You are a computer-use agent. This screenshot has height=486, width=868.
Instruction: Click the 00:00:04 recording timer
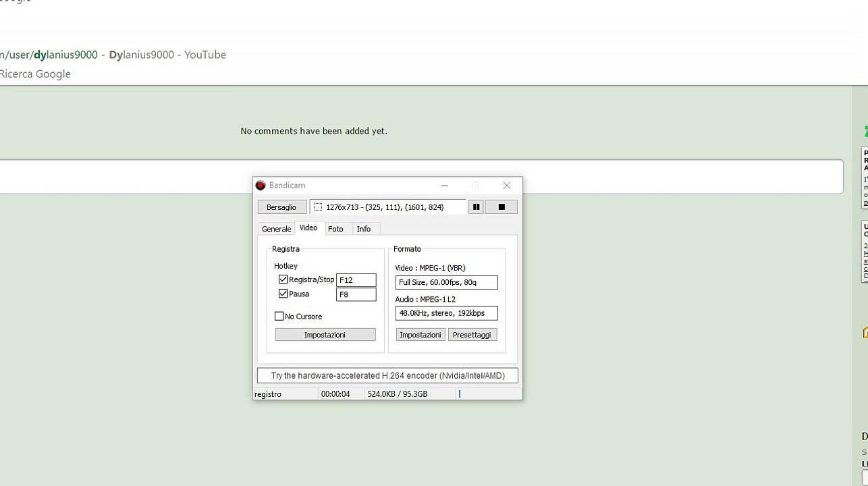tap(335, 394)
